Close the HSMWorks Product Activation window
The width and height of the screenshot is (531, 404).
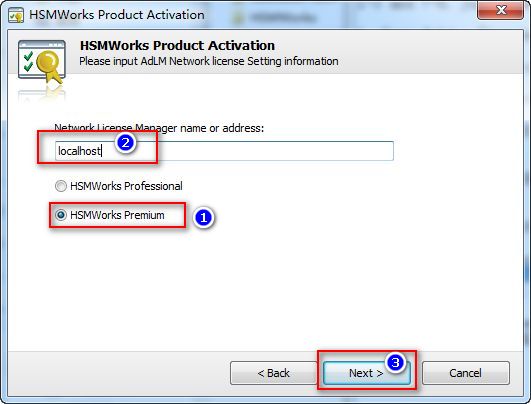click(x=501, y=10)
